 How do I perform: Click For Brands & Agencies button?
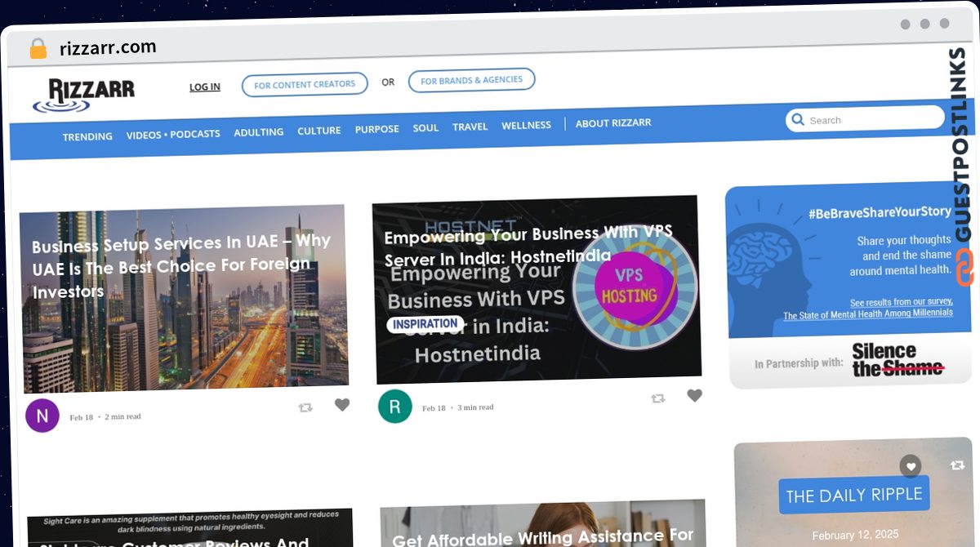(x=472, y=80)
